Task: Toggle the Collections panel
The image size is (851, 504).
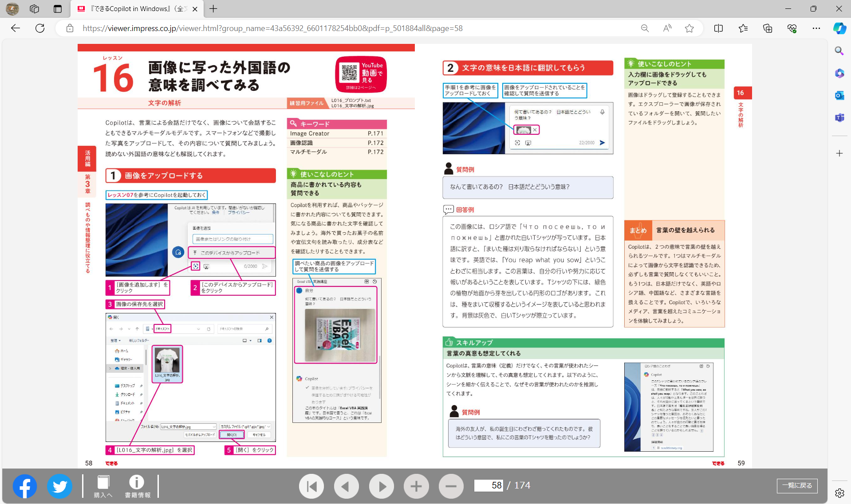Action: 767,28
